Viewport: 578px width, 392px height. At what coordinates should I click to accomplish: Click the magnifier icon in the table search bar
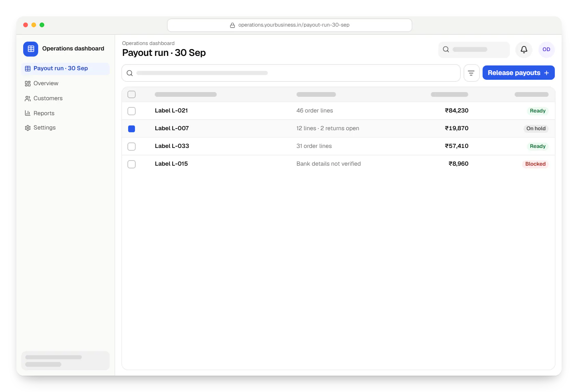tap(130, 73)
